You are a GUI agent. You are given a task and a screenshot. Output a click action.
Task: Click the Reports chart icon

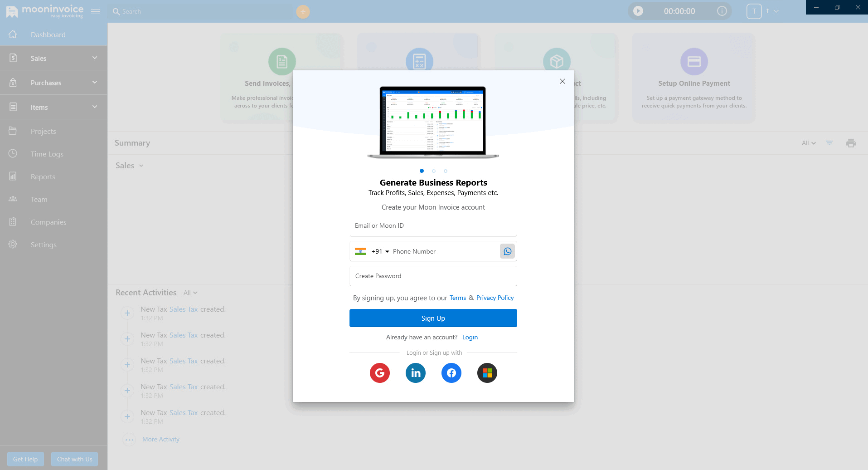click(x=13, y=176)
